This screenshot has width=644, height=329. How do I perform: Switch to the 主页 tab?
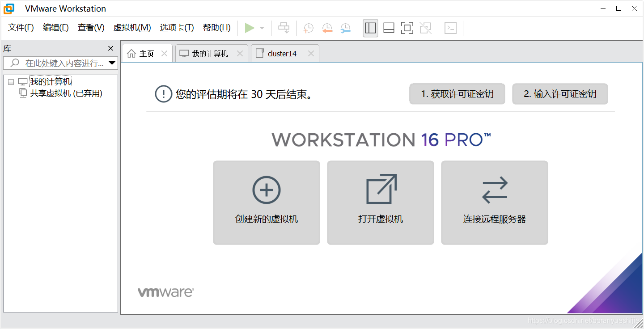pos(147,54)
